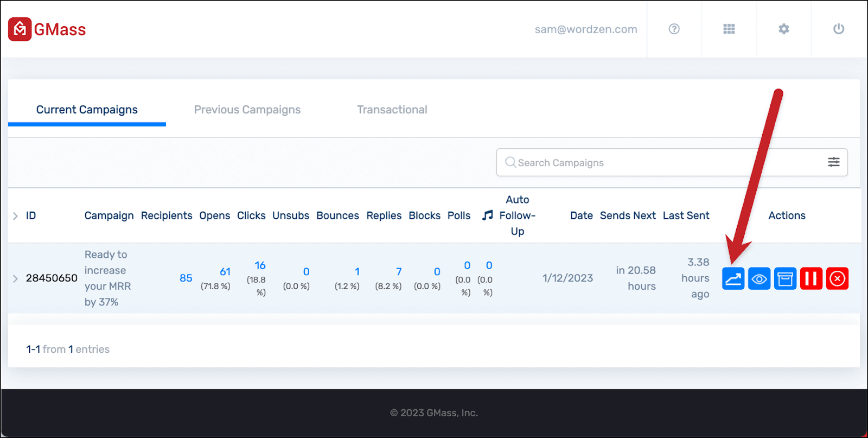Open the apps grid icon
Image resolution: width=868 pixels, height=438 pixels.
(x=729, y=29)
